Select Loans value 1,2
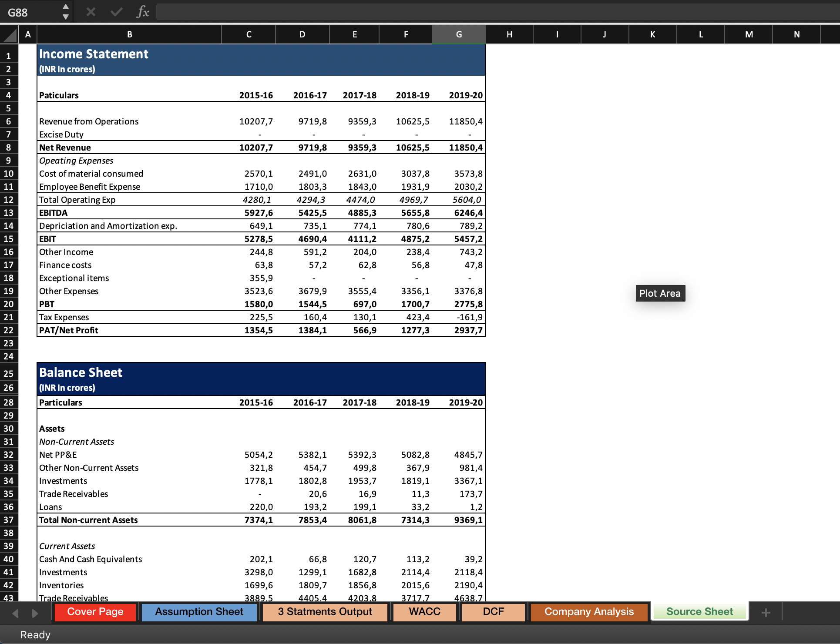 click(x=476, y=507)
